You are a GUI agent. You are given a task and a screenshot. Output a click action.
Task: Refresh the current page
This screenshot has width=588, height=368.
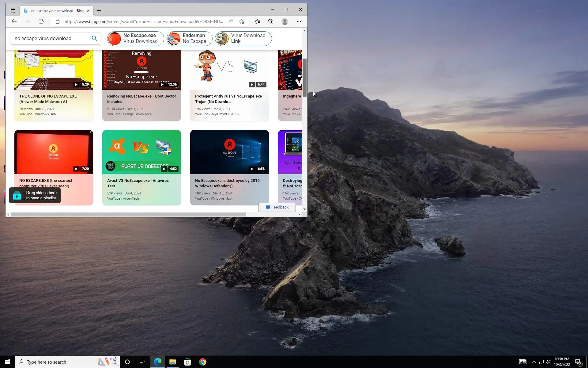tap(41, 21)
